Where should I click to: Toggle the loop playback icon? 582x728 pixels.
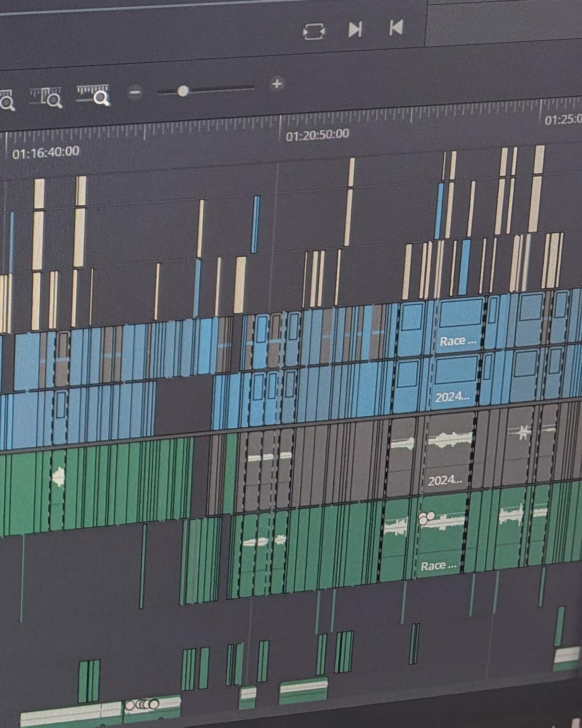coord(314,32)
